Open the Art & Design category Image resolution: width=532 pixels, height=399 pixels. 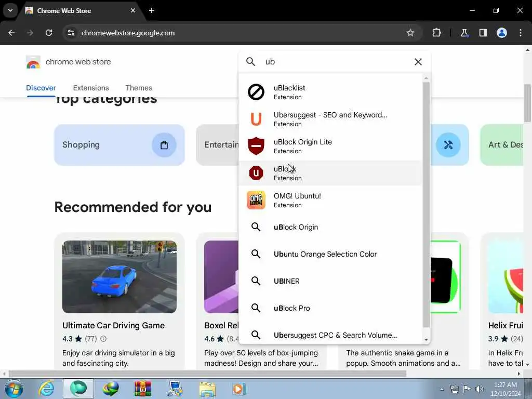coord(502,145)
